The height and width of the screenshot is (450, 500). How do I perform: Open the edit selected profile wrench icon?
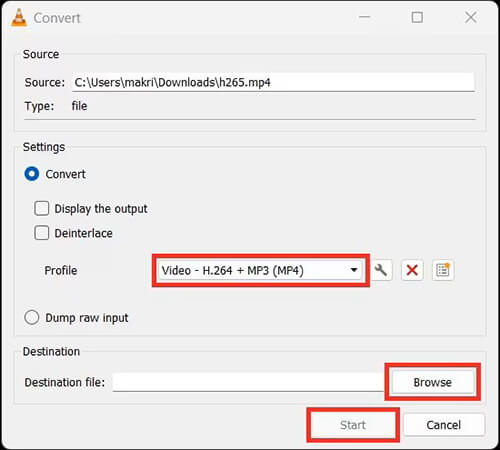(381, 270)
